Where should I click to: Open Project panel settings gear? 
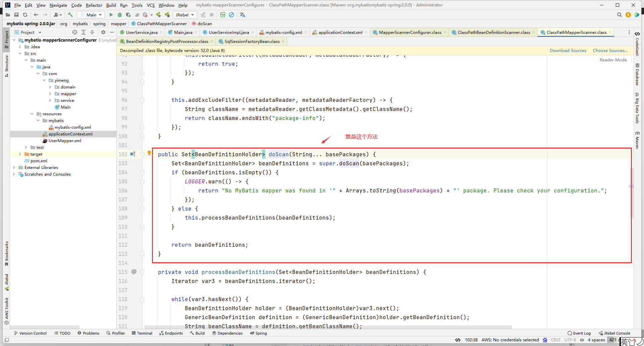[103, 32]
